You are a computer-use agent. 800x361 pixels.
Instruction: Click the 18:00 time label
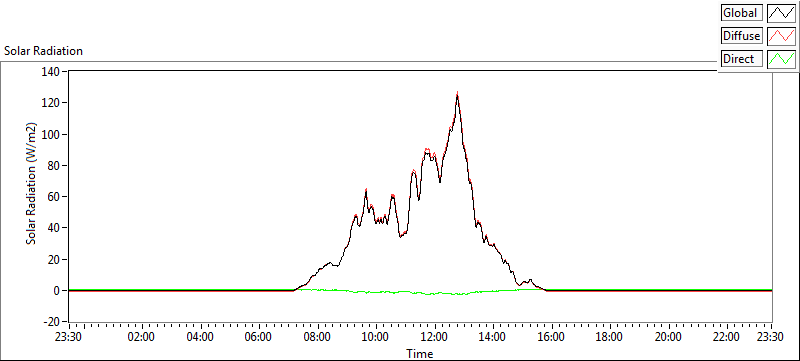[x=610, y=337]
